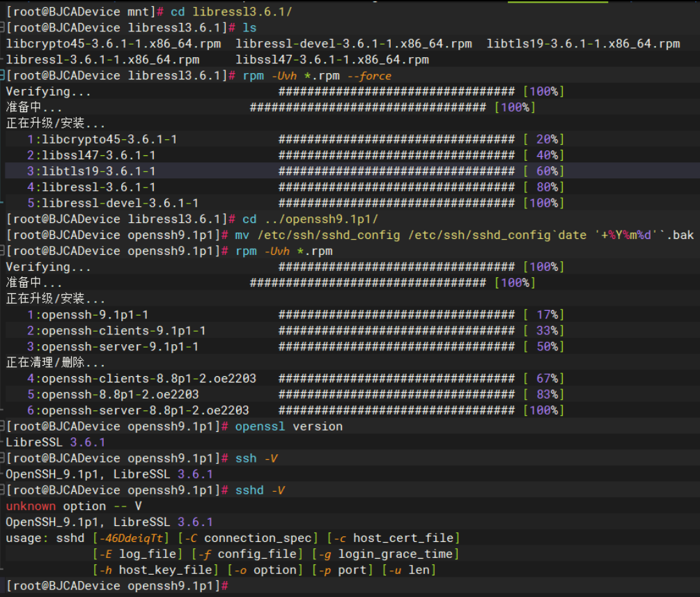Select the file name libressl-3.6.1-1.x86_64.rpm
700x597 pixels.
(x=102, y=59)
